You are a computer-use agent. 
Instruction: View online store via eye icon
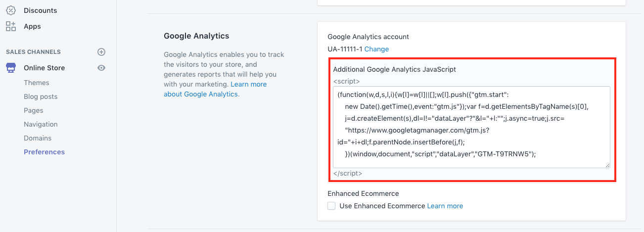tap(101, 68)
